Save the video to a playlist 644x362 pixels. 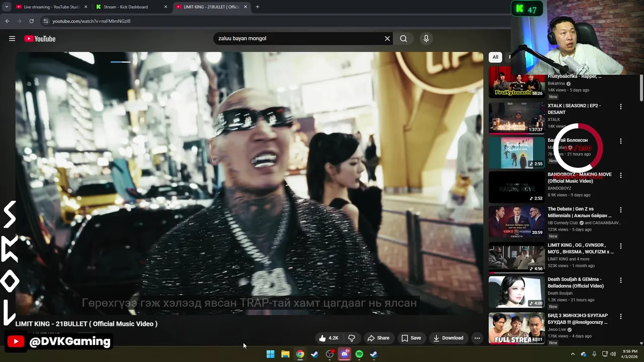click(411, 338)
